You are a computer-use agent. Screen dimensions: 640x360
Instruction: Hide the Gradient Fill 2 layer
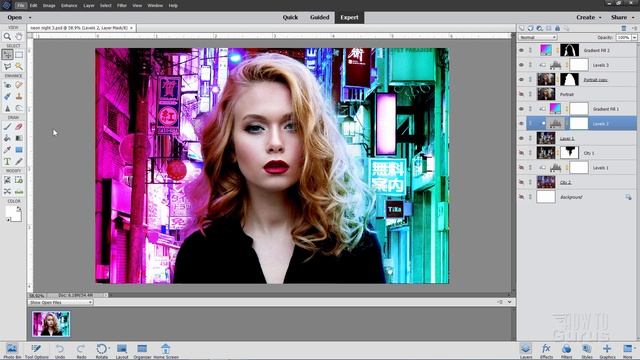521,50
